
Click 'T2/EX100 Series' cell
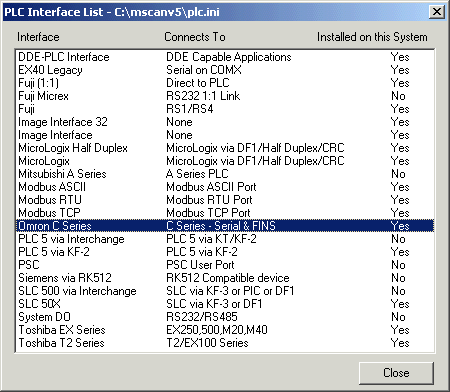(x=207, y=343)
